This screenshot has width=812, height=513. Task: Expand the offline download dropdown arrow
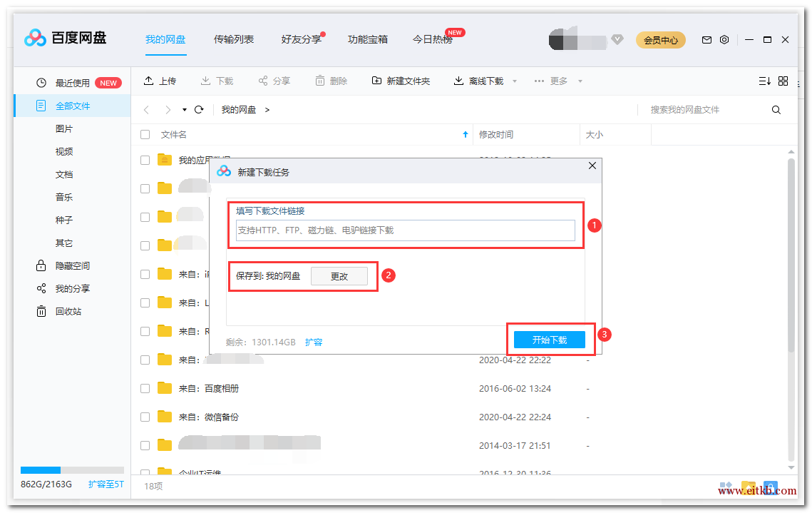pyautogui.click(x=514, y=81)
